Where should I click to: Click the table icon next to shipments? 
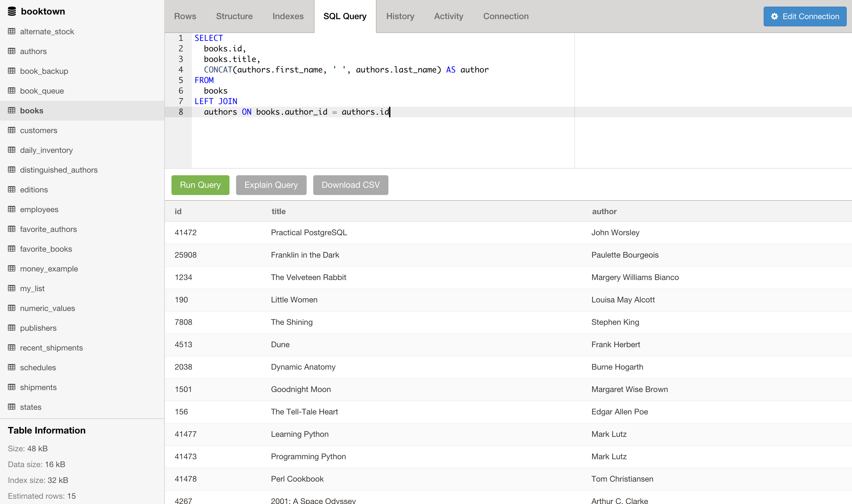(x=12, y=387)
